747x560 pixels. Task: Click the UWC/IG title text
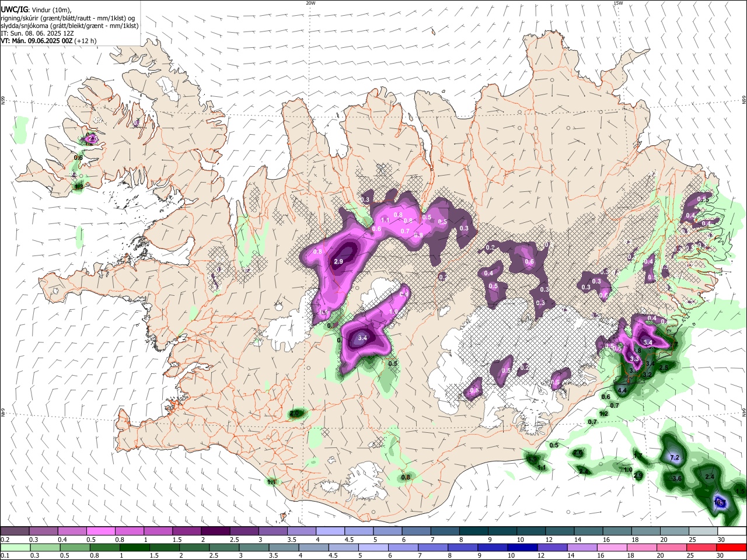(x=13, y=10)
